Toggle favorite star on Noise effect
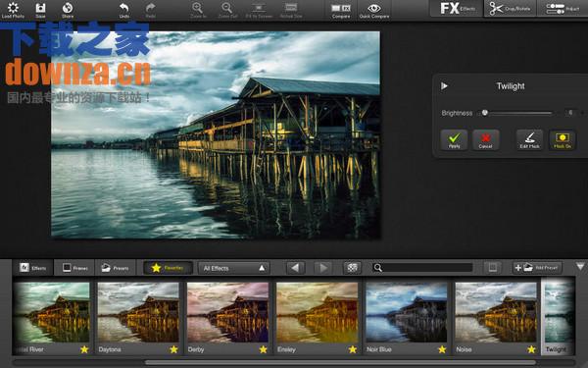The height and width of the screenshot is (368, 588). 531,349
